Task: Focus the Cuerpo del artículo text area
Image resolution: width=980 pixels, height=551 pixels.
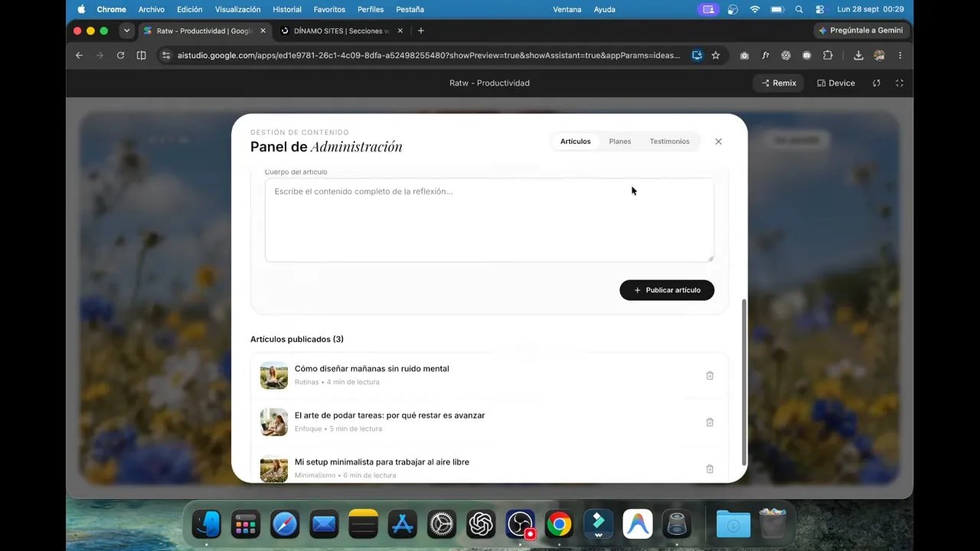Action: click(489, 220)
